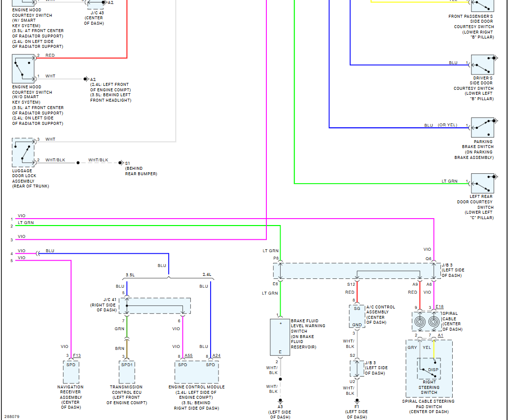Select the BRN wire label above SPD1

[119, 348]
